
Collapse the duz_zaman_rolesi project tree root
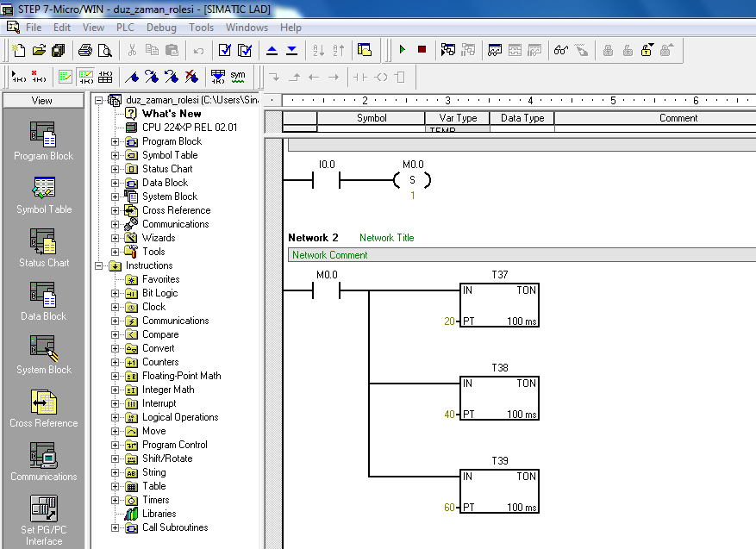pos(99,100)
